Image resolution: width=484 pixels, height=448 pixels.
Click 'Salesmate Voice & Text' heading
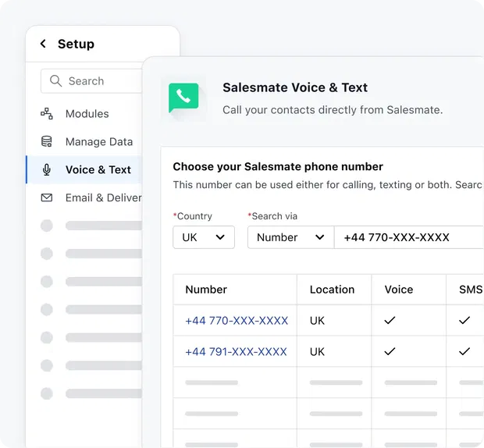[x=295, y=87]
